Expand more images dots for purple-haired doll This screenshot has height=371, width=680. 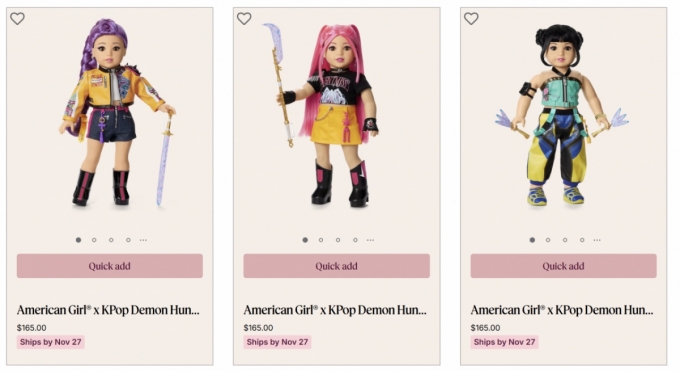(x=143, y=240)
